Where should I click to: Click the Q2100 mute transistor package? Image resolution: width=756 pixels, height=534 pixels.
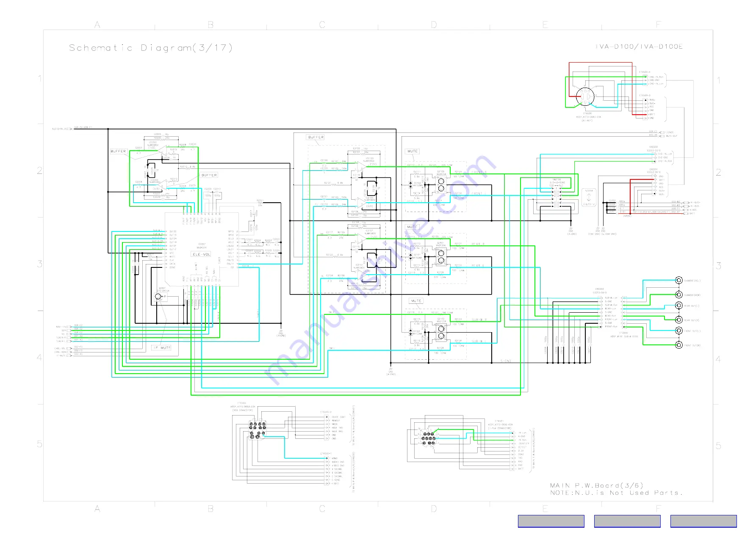[441, 184]
